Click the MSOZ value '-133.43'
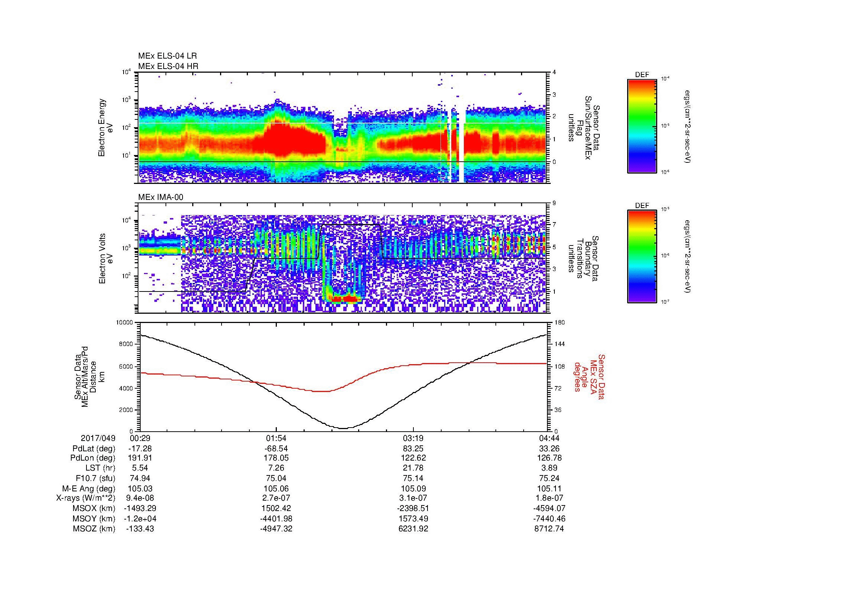Viewport: 868px width, 613px height. point(140,529)
